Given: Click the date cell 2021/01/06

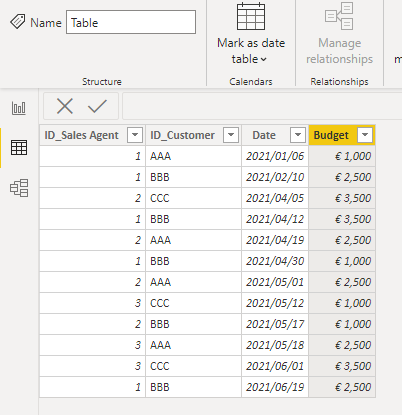Looking at the screenshot, I should point(275,156).
